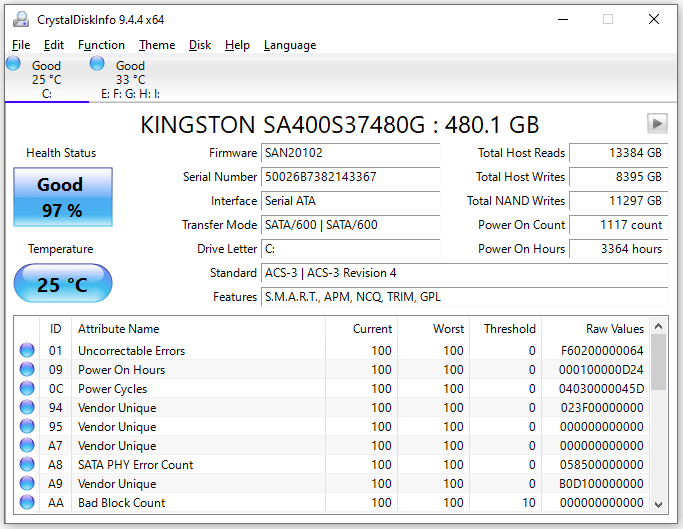683x529 pixels.
Task: Click status orb beside Power On Hours
Action: coord(27,370)
